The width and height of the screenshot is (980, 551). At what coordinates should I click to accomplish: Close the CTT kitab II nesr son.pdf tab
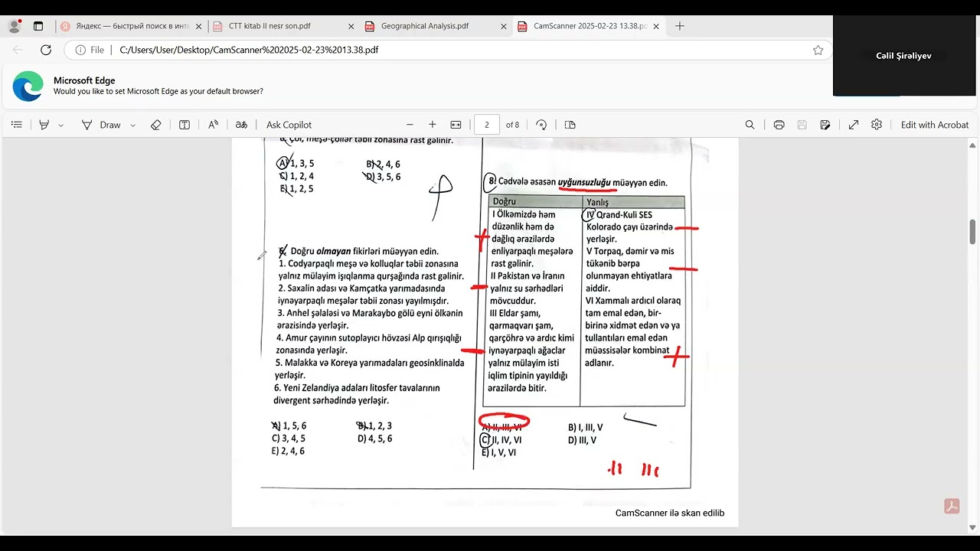click(x=351, y=26)
